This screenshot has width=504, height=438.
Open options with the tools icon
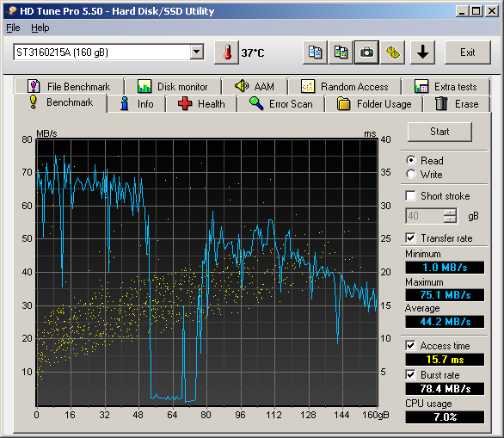392,52
